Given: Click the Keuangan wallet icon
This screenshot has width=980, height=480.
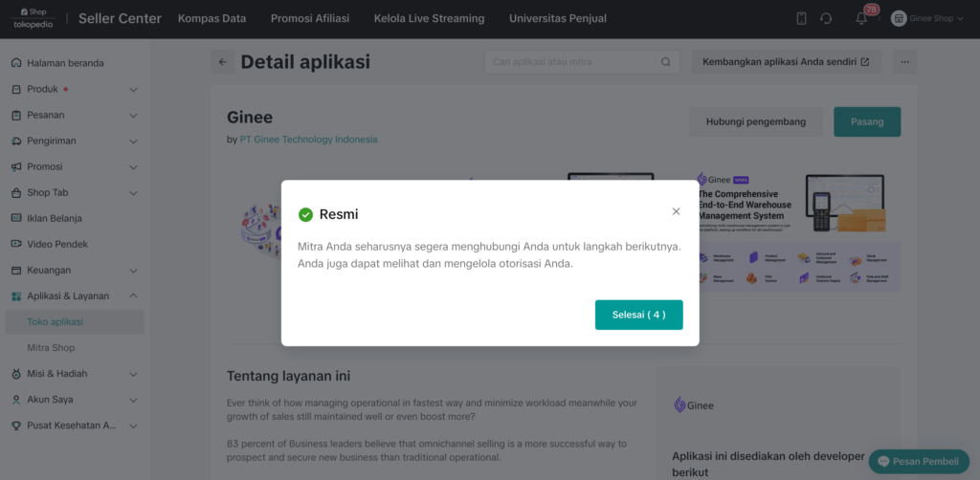Looking at the screenshot, I should coord(16,271).
